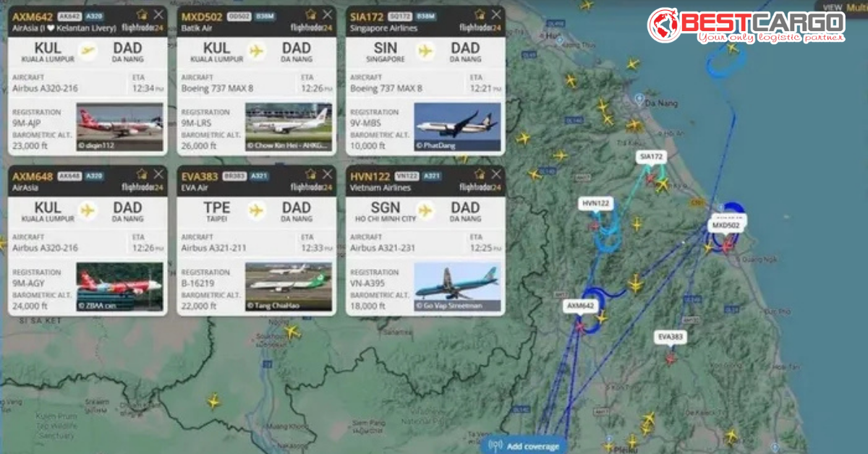Close the HVN122 Vietnam Airlines flight card
The image size is (868, 454).
(x=496, y=174)
